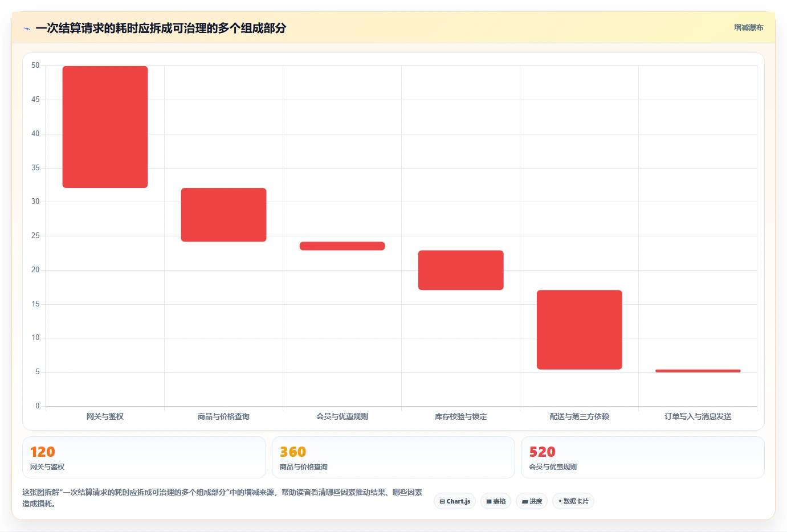Image resolution: width=787 pixels, height=532 pixels.
Task: Click the 表格 tag chip
Action: click(496, 501)
